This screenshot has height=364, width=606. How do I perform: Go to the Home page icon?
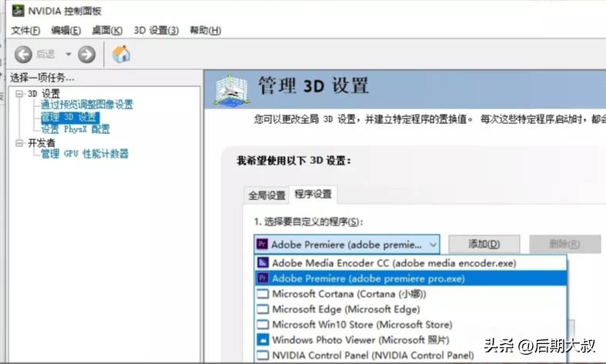[x=121, y=54]
